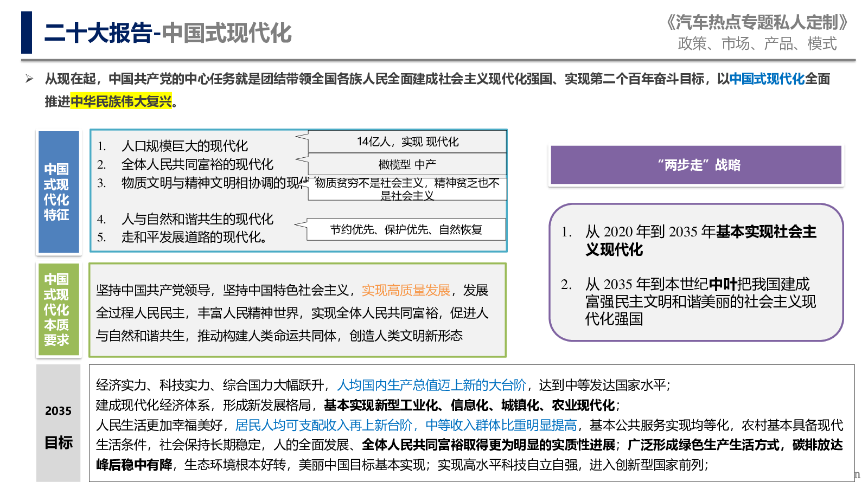Click list item 走和平发展道路的现代化

click(194, 237)
